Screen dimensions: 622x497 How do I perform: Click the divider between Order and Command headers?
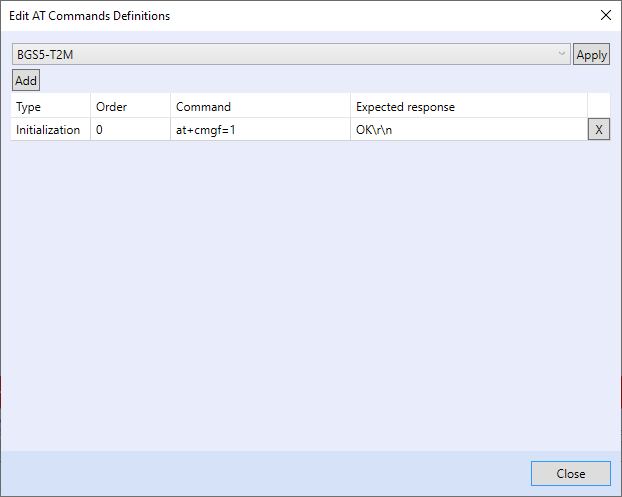(x=170, y=106)
